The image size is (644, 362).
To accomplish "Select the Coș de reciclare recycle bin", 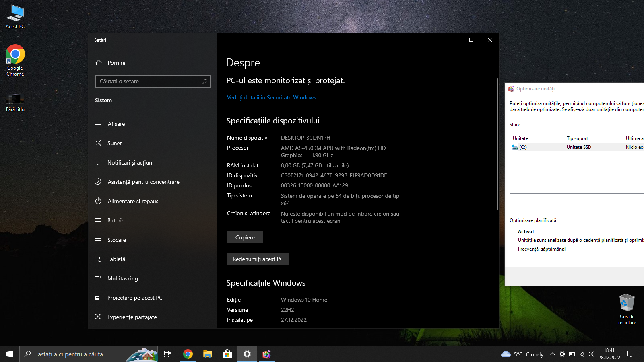I will [627, 309].
